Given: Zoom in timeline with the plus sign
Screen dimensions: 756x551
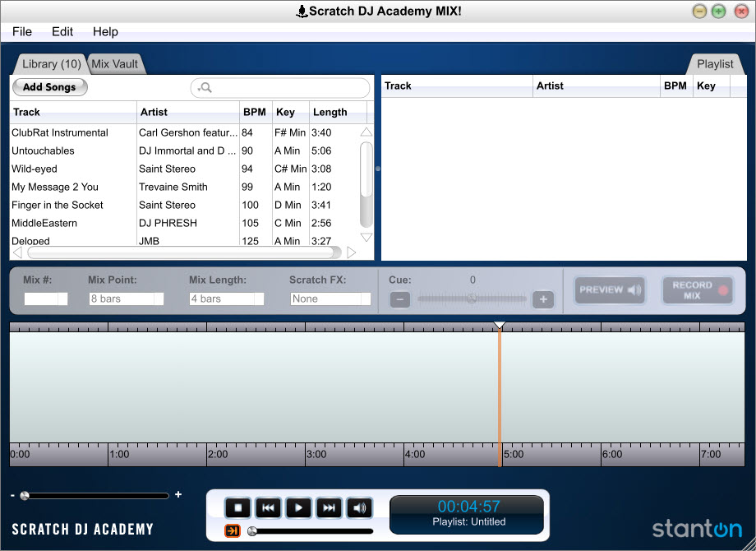Looking at the screenshot, I should click(178, 494).
